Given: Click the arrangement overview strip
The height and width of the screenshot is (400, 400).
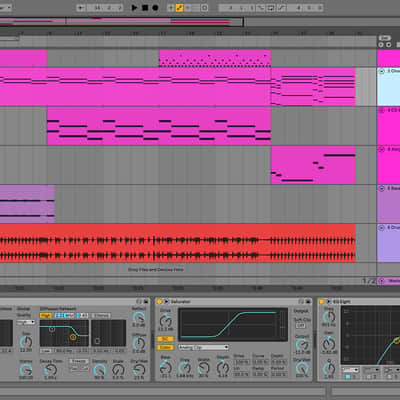Looking at the screenshot, I should tap(122, 22).
